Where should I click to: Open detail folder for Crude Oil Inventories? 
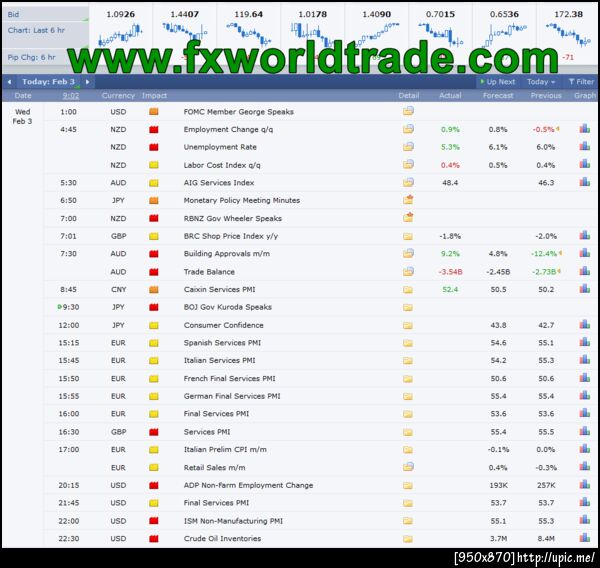(408, 539)
